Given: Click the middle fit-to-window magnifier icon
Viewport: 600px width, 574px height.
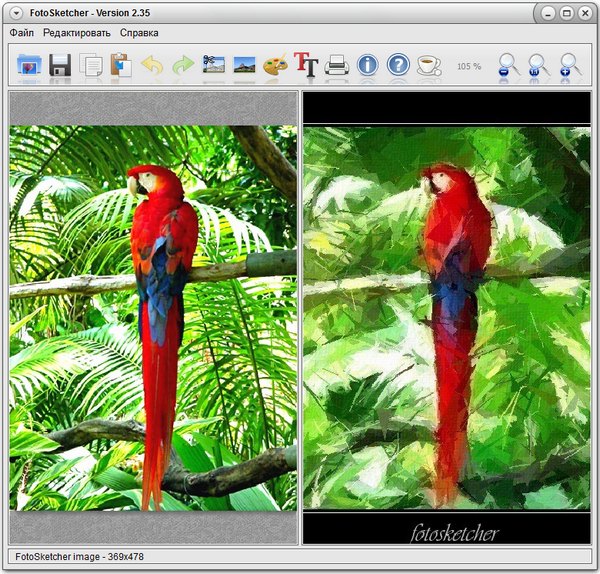Looking at the screenshot, I should coord(540,66).
